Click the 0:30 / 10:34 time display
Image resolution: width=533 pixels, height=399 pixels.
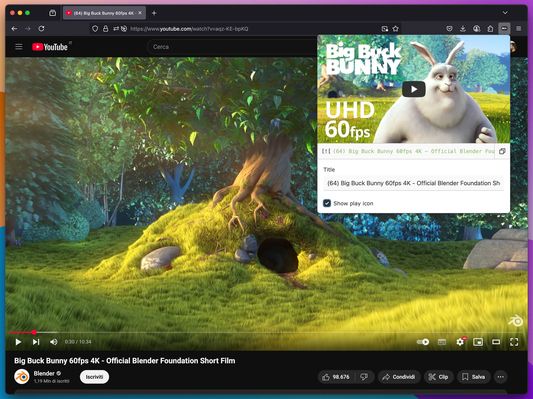(78, 342)
